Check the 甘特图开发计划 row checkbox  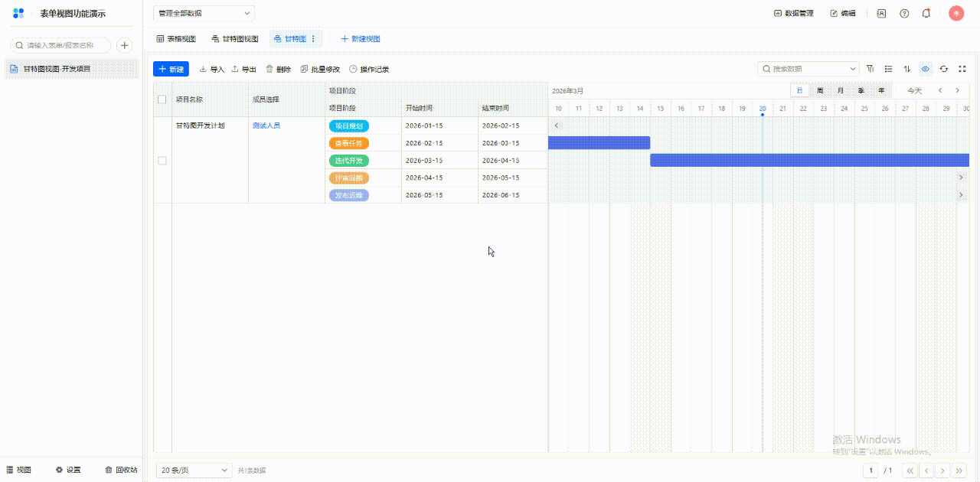pos(162,161)
